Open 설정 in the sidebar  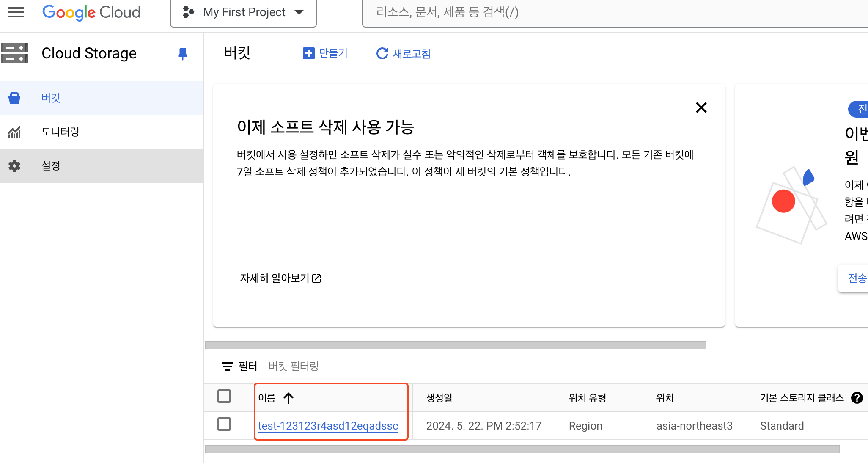(51, 165)
